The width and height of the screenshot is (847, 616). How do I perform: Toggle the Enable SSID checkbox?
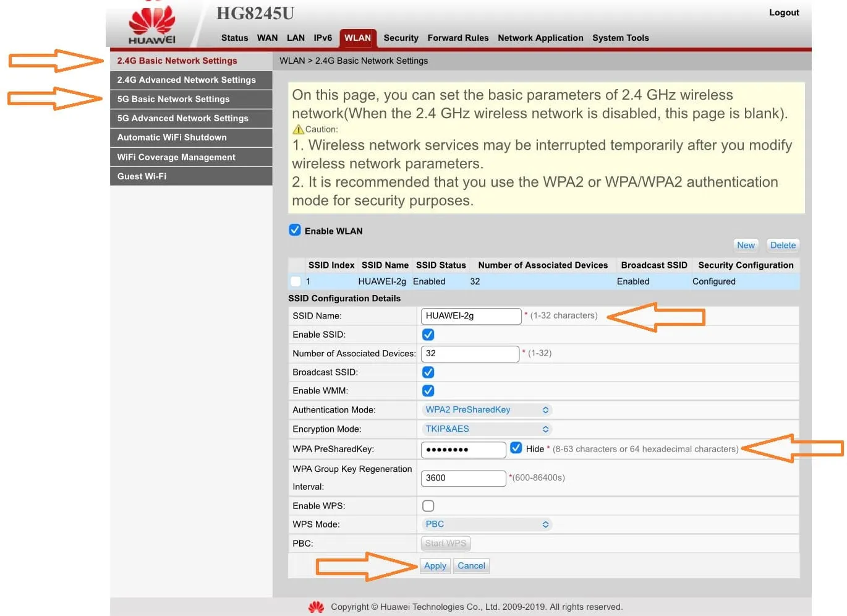tap(428, 335)
